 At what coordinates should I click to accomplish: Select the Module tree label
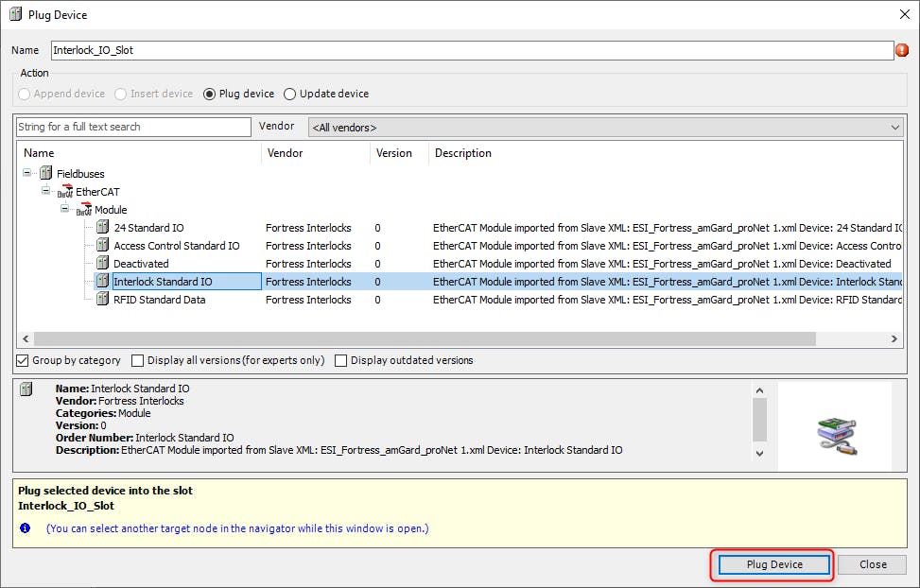[111, 210]
